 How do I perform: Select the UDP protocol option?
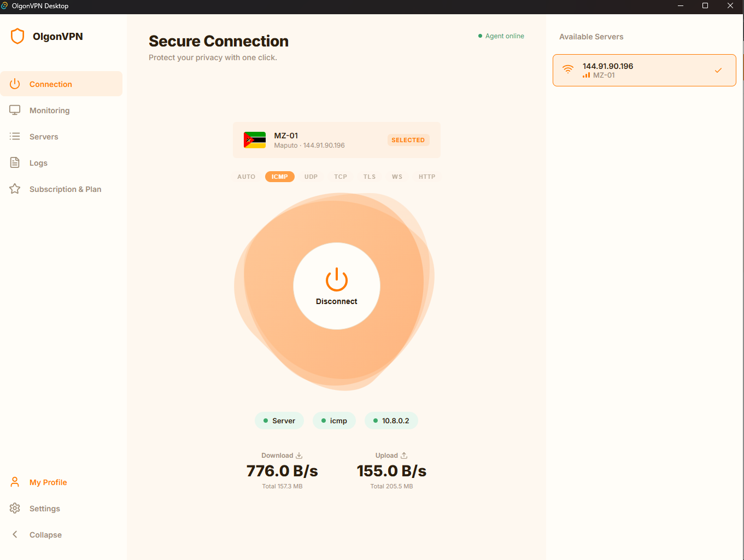click(x=311, y=177)
